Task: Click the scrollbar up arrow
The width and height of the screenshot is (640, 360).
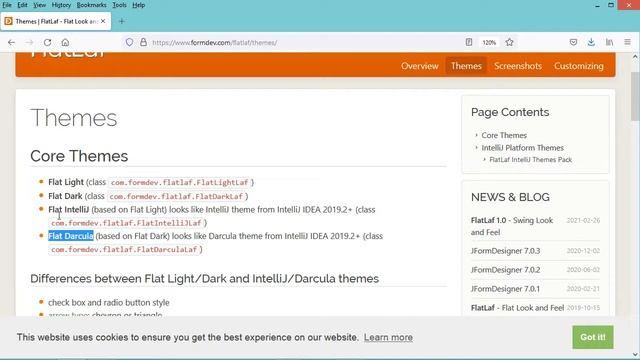Action: coord(635,57)
